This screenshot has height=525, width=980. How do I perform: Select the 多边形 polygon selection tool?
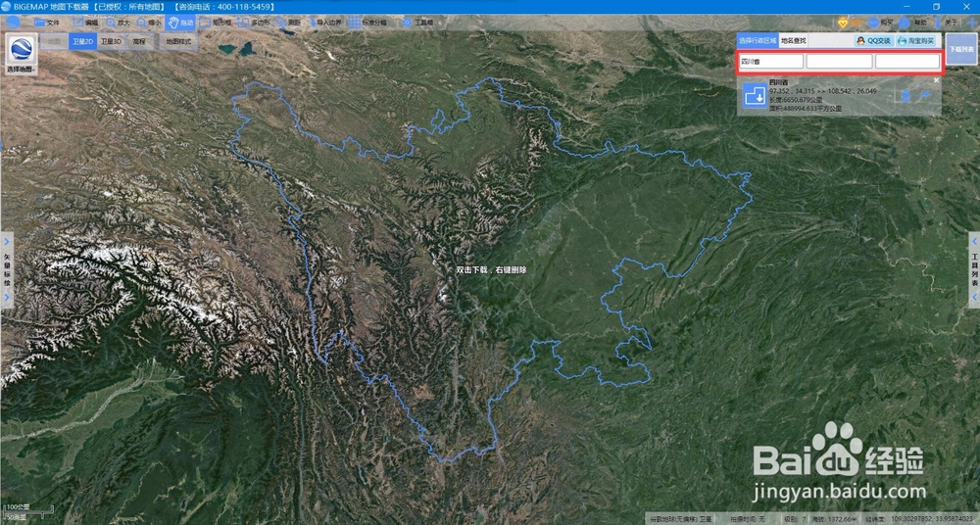point(255,23)
